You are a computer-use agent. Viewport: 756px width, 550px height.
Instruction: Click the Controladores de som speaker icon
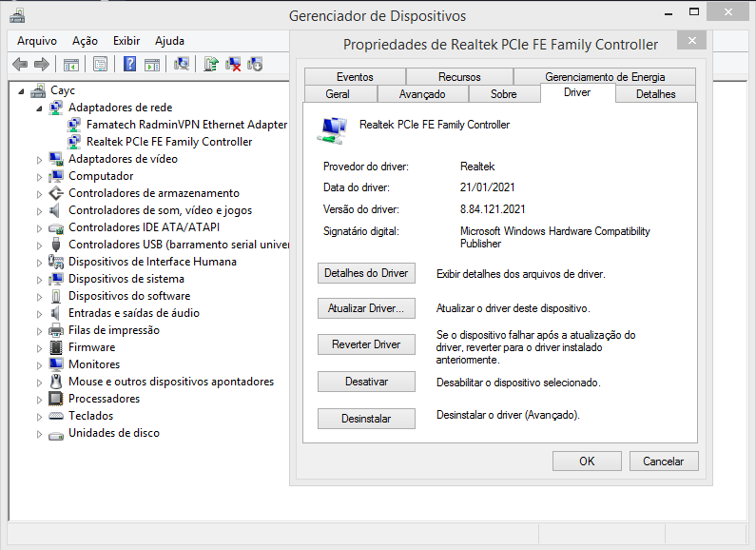[x=55, y=210]
